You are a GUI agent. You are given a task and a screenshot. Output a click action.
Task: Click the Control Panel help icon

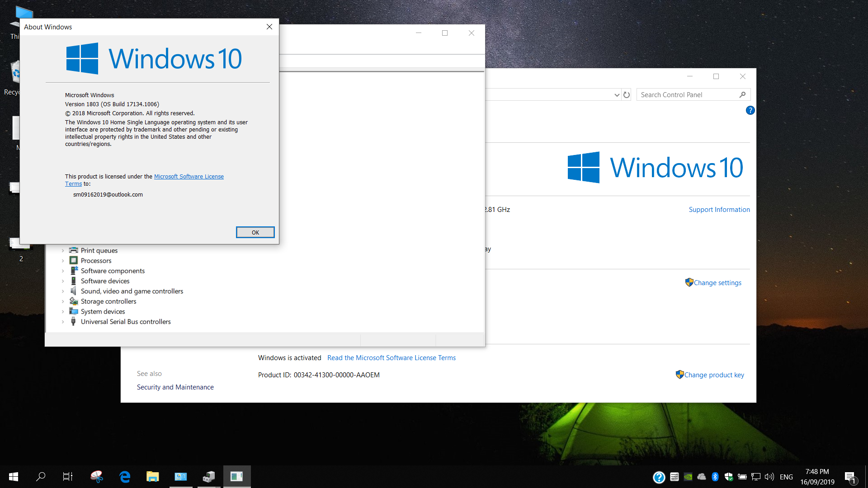(750, 110)
